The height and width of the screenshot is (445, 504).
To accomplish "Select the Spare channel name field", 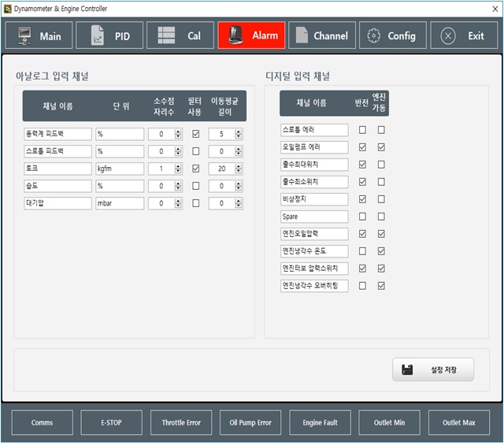I will pyautogui.click(x=313, y=217).
